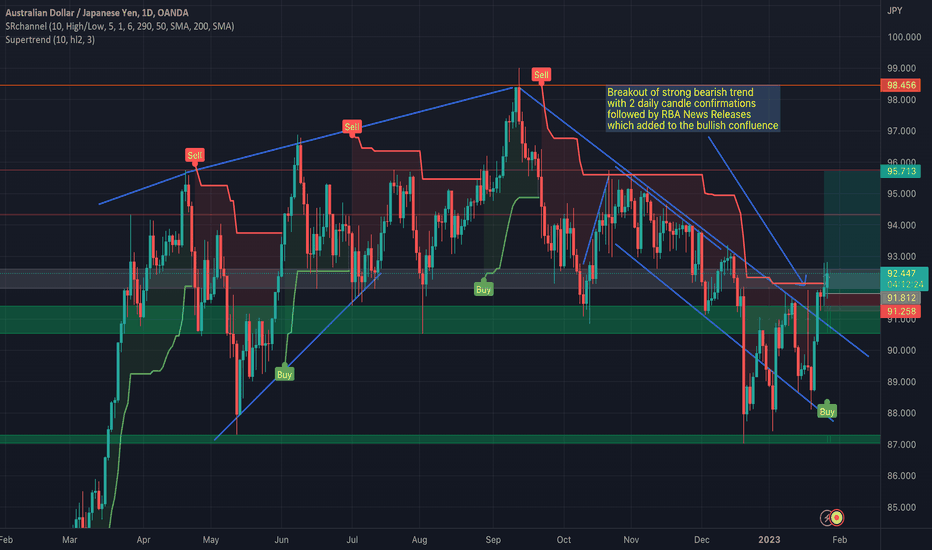This screenshot has width=932, height=550.
Task: Click the Apr label on time axis
Action: click(143, 540)
